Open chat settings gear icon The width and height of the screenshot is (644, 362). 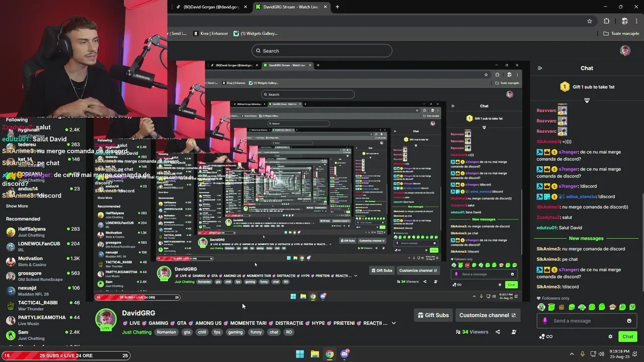[x=610, y=336]
